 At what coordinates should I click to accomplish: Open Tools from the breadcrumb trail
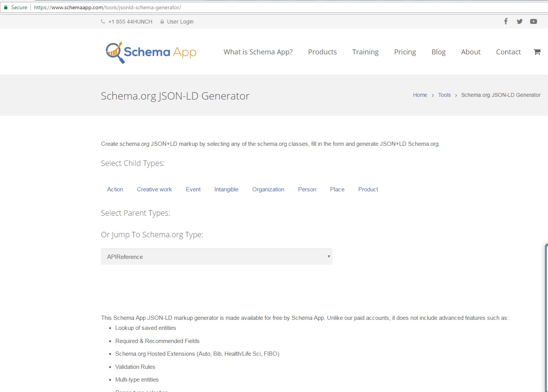[444, 95]
